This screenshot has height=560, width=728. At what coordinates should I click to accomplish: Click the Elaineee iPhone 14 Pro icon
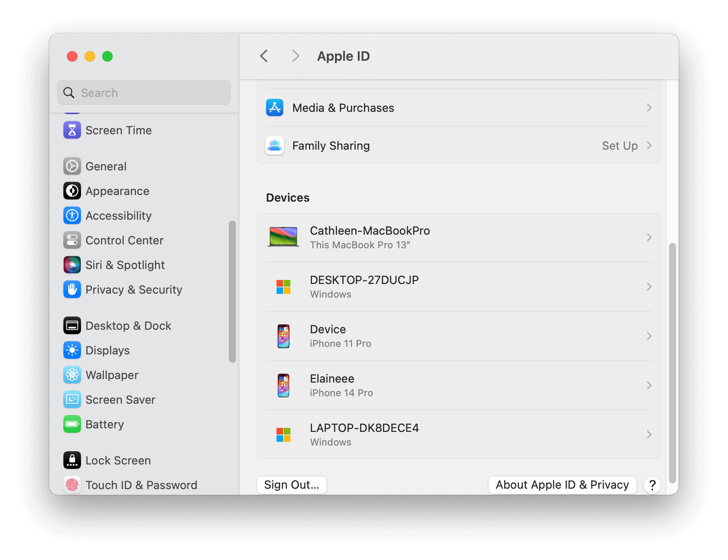pyautogui.click(x=283, y=386)
